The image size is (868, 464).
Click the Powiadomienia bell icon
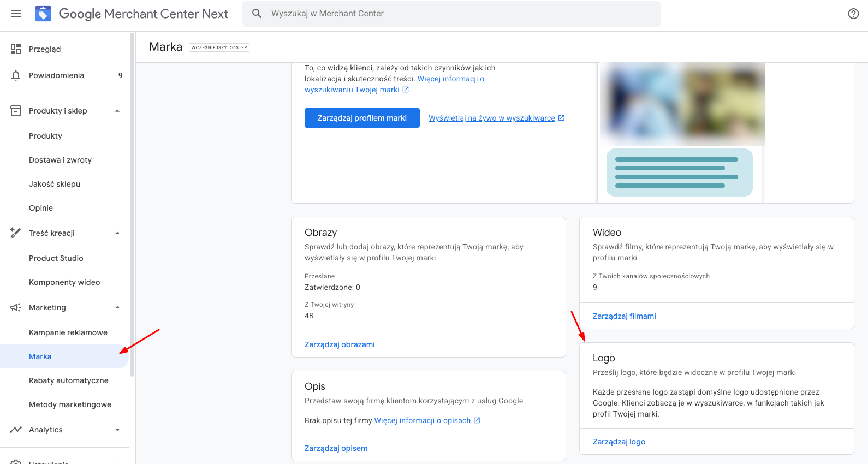coord(16,75)
